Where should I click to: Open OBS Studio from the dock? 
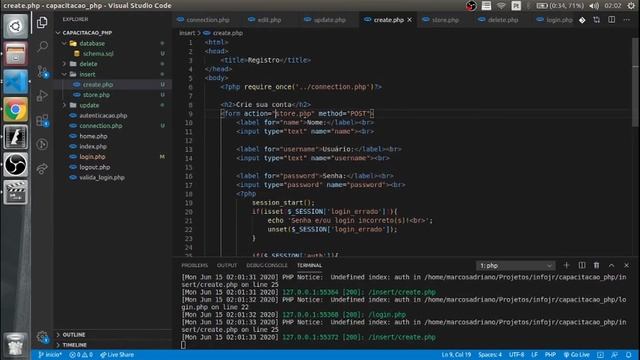16,164
